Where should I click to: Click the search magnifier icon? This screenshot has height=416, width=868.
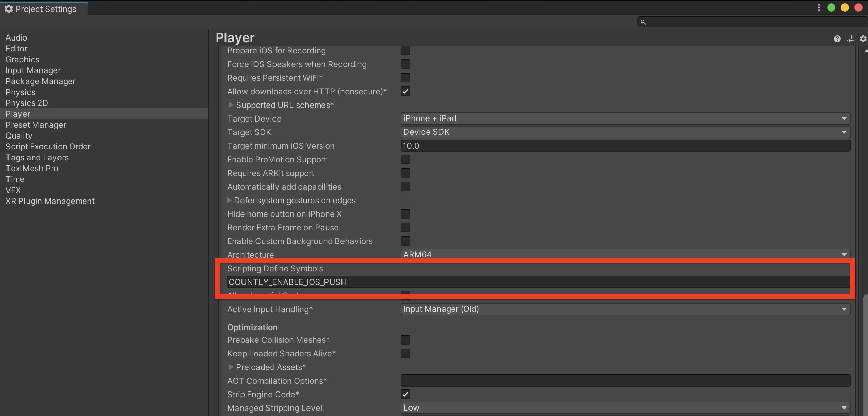pos(643,21)
